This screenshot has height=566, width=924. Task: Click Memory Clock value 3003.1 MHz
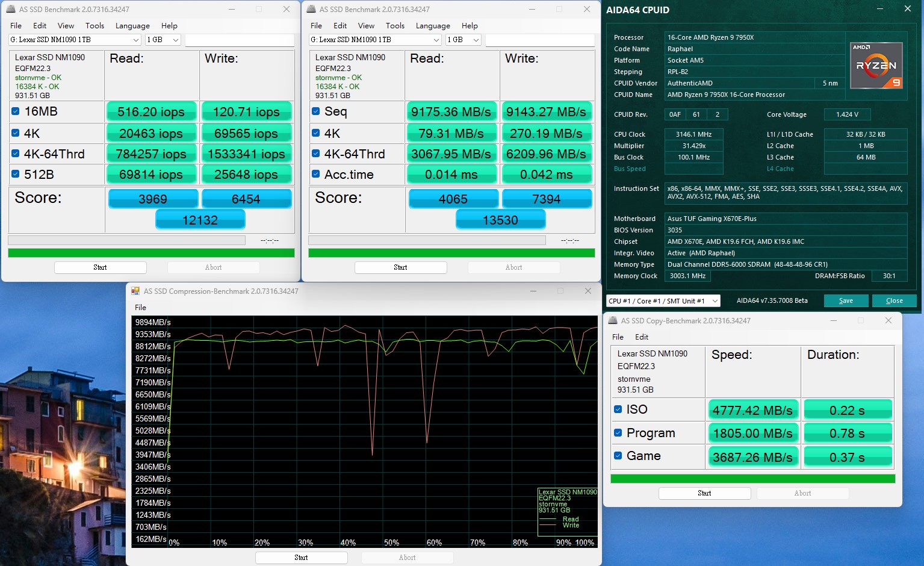(x=687, y=276)
